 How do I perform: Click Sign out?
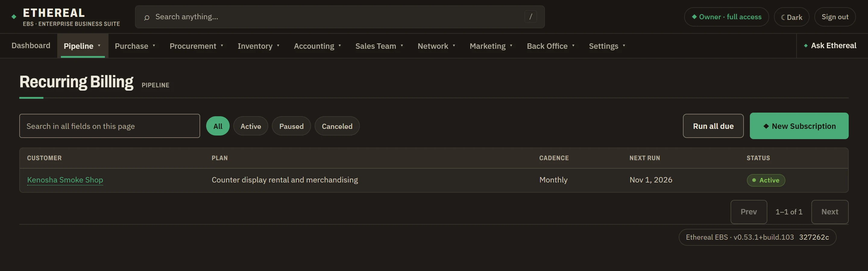[x=835, y=17]
